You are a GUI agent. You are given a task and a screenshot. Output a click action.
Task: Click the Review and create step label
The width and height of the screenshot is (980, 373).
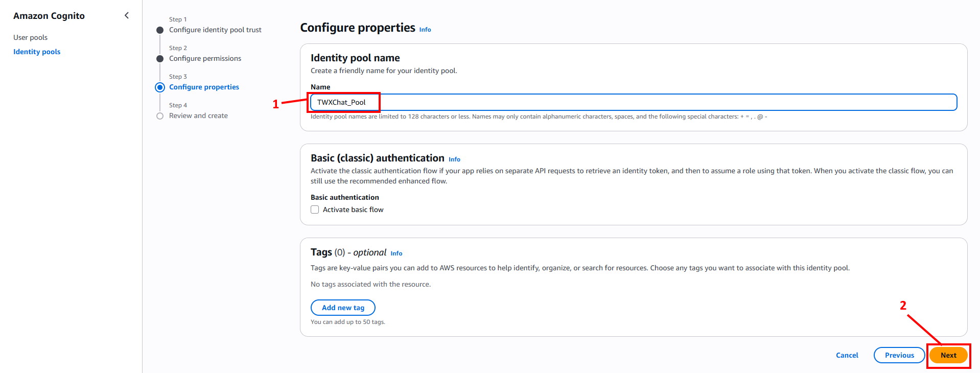198,115
